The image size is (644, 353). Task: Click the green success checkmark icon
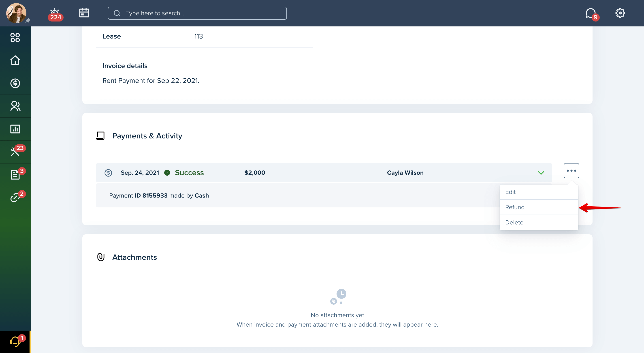point(167,173)
